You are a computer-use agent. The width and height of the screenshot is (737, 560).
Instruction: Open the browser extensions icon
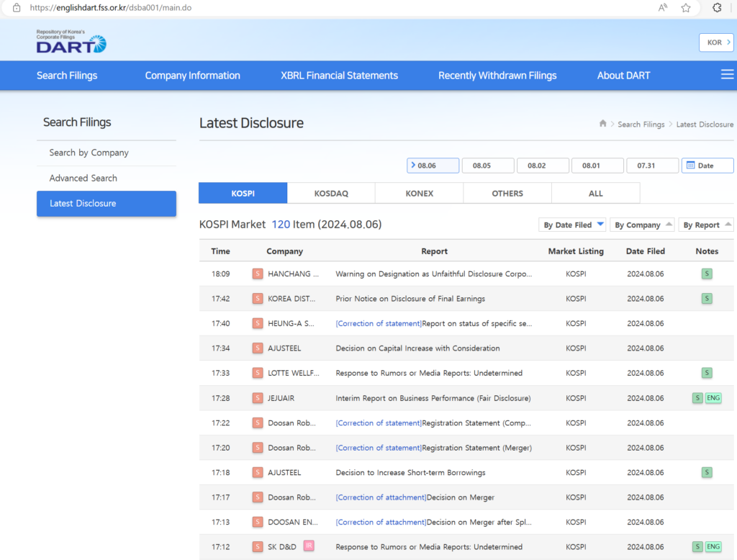click(x=717, y=7)
